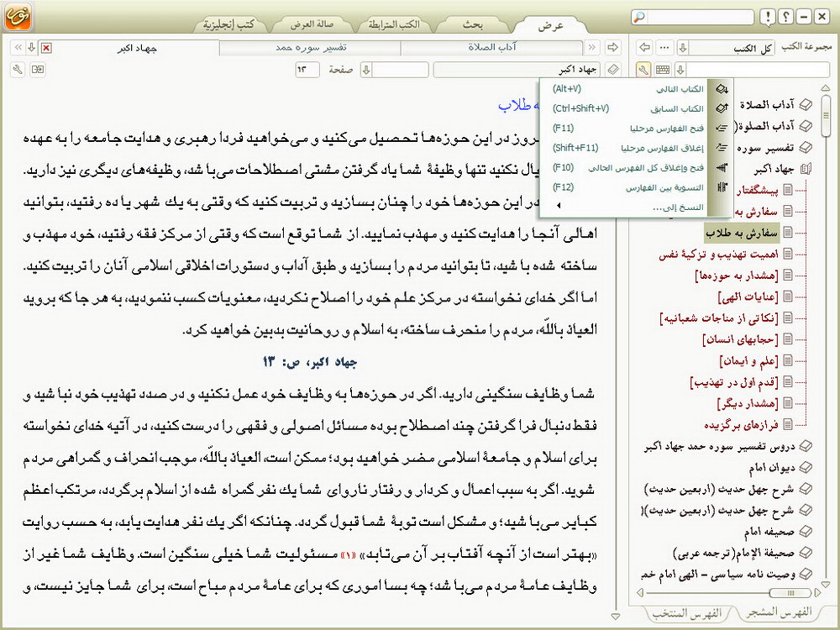Image resolution: width=840 pixels, height=630 pixels.
Task: Open the كل الكتب book group dropdown arrow
Action: [x=682, y=48]
